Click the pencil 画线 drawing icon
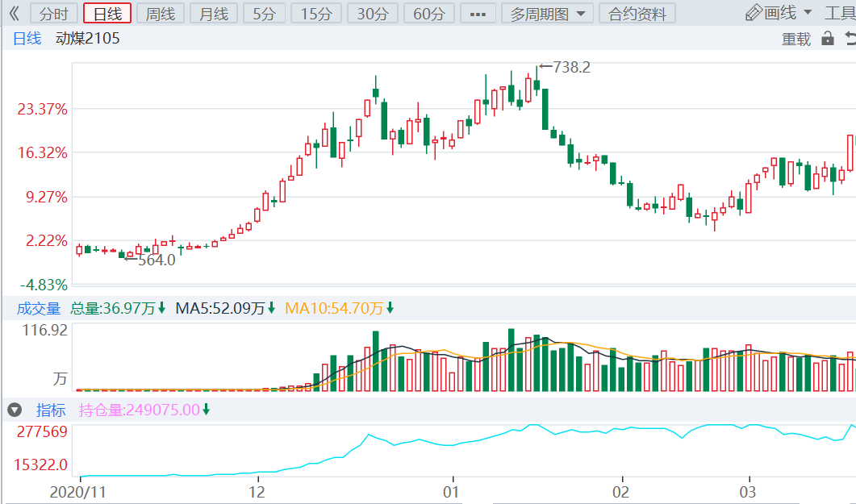Viewport: 856px width, 504px height. coord(754,13)
